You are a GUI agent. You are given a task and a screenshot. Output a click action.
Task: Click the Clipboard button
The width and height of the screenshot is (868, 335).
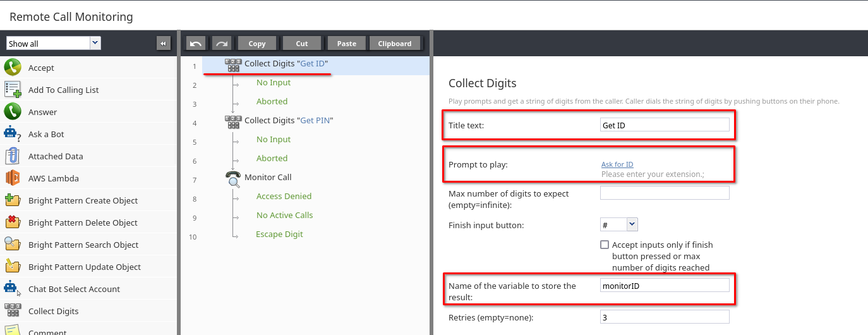point(395,43)
